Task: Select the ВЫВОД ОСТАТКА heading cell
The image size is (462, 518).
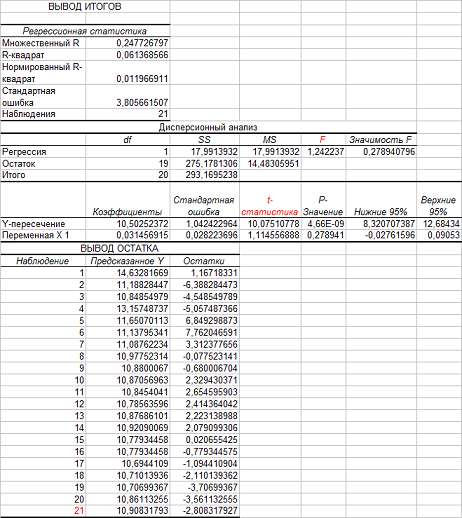Action: coord(120,249)
